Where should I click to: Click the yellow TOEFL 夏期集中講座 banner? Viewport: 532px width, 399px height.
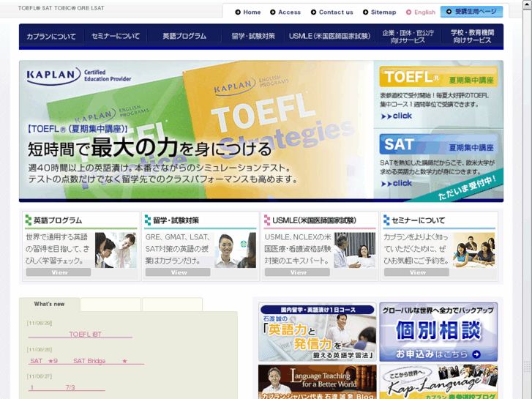pyautogui.click(x=438, y=77)
